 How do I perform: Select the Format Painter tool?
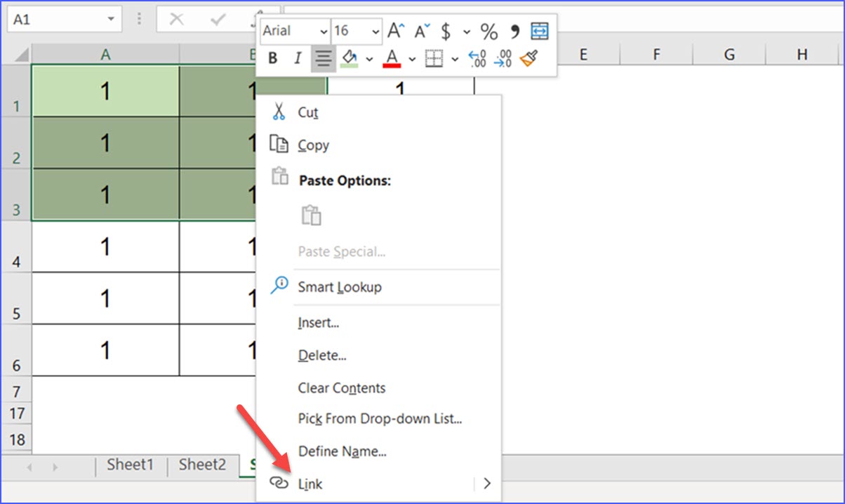pyautogui.click(x=530, y=59)
